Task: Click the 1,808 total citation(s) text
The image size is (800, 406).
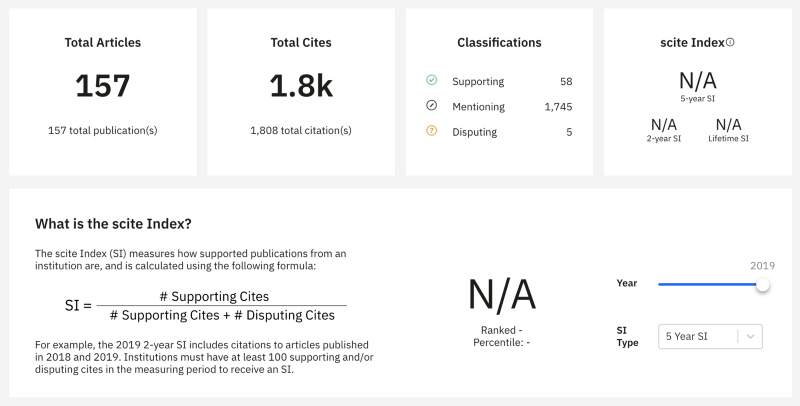Action: coord(301,130)
